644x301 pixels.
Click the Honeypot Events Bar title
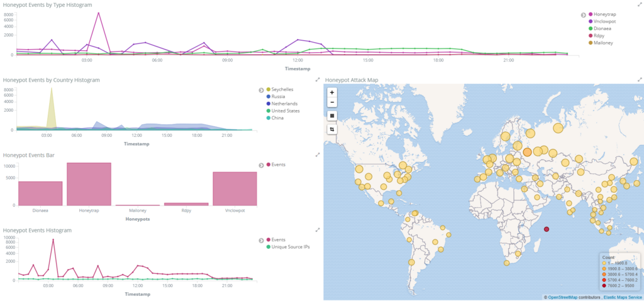click(x=29, y=155)
